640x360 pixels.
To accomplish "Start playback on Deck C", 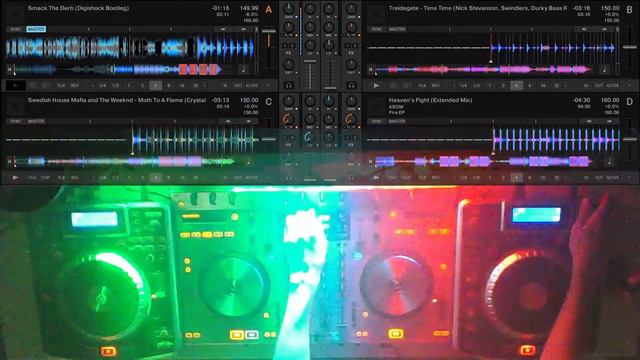I will tap(16, 178).
